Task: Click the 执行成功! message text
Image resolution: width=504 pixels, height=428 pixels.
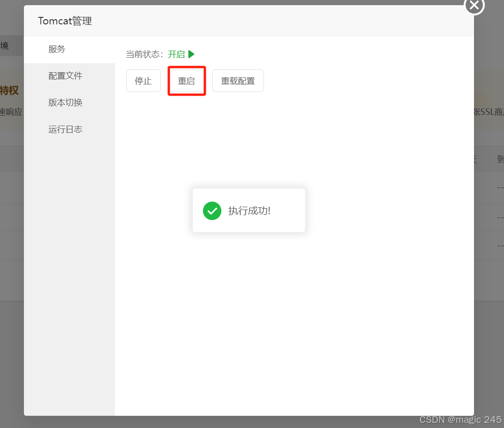Action: coord(249,211)
